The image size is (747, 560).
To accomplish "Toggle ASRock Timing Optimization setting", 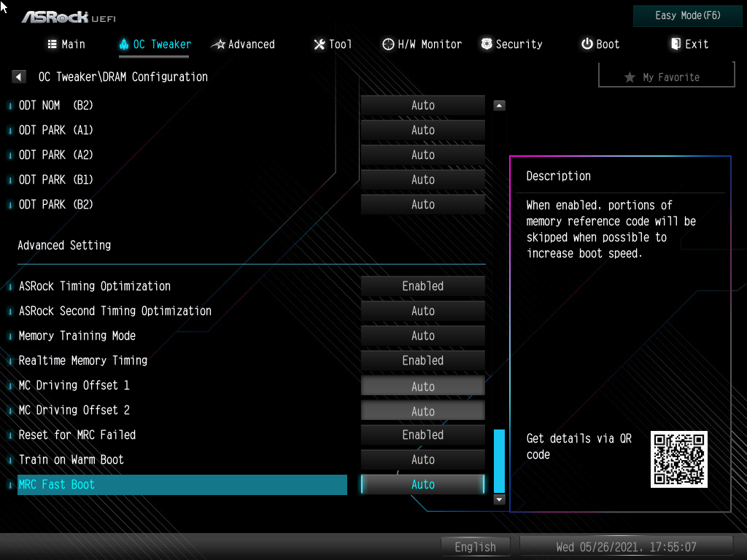I will click(422, 286).
